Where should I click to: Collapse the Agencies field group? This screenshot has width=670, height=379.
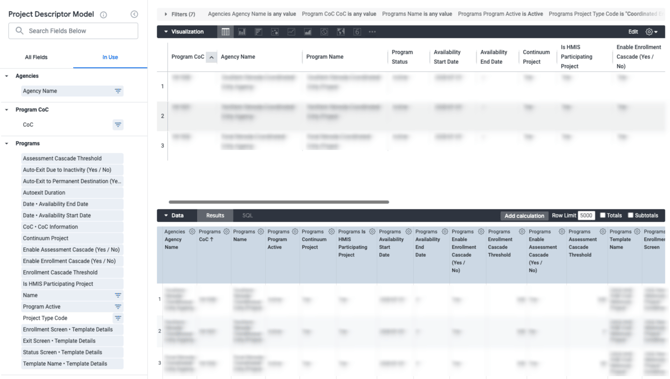(x=7, y=76)
